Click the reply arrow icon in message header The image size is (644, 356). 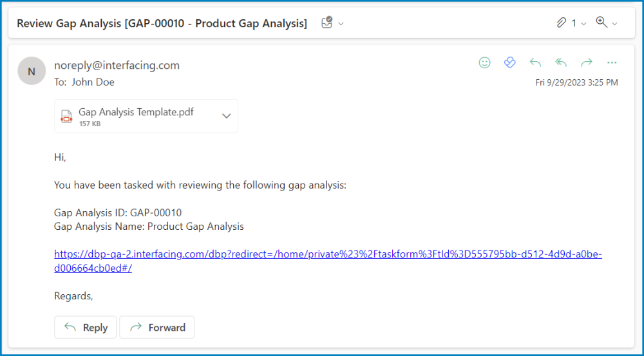click(535, 62)
